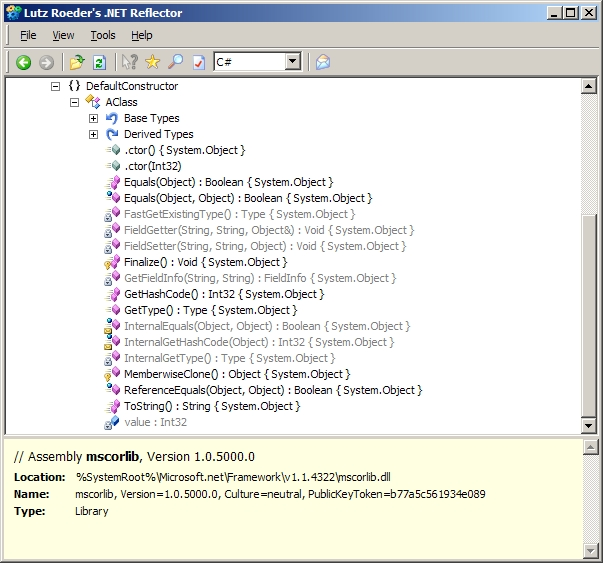Click details pane scrollbar up arrow
This screenshot has width=603, height=563.
590,447
